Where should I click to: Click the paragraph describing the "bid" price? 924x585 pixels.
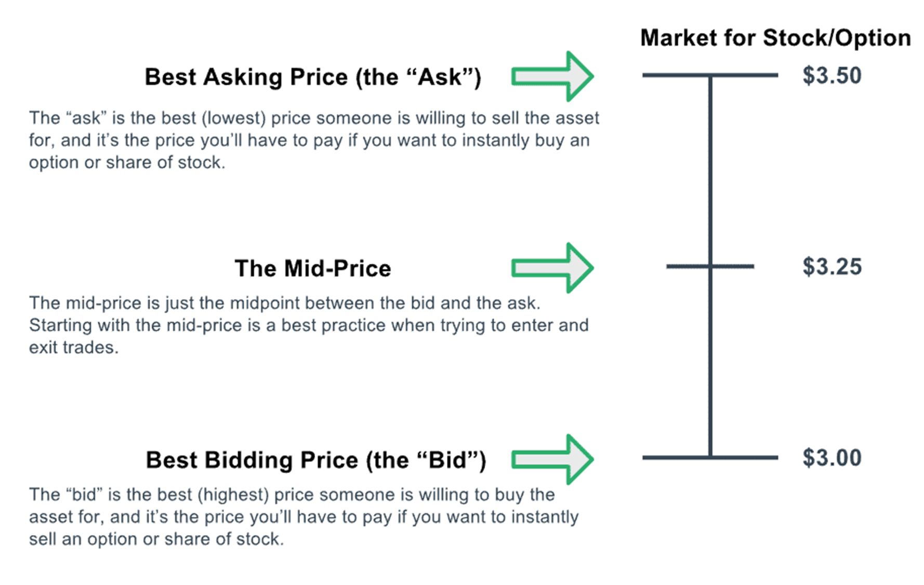point(303,516)
